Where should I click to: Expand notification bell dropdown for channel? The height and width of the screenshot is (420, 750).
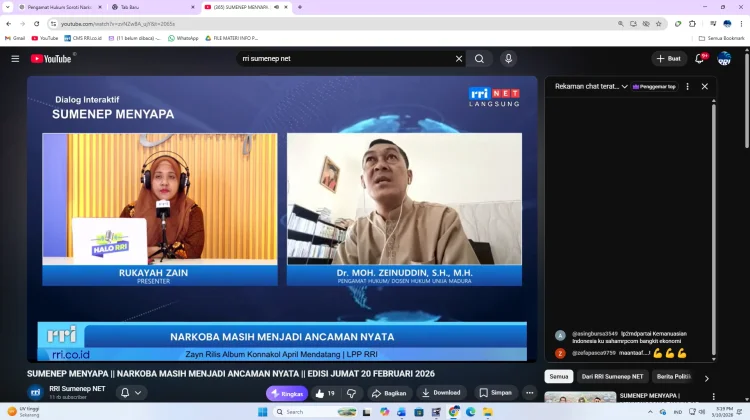tap(138, 393)
